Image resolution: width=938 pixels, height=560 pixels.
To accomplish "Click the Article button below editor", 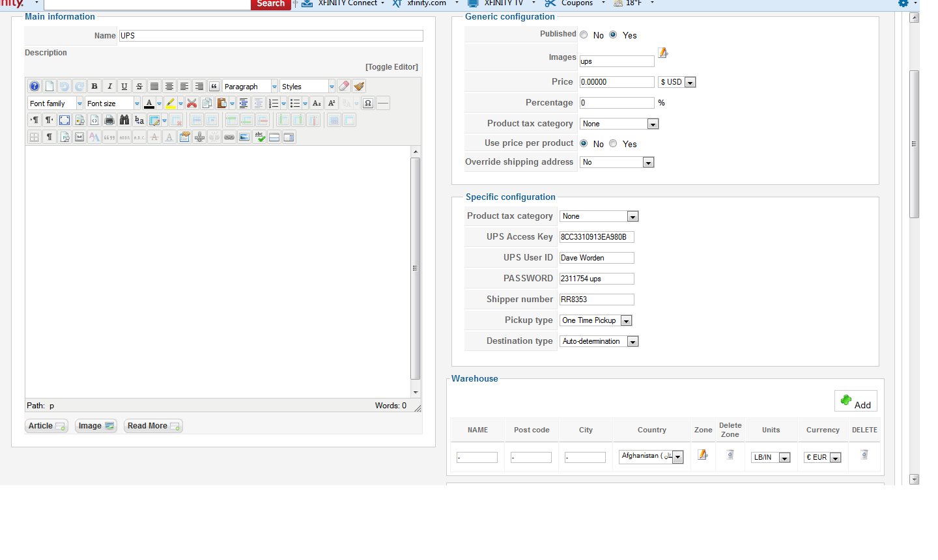I will pyautogui.click(x=46, y=426).
